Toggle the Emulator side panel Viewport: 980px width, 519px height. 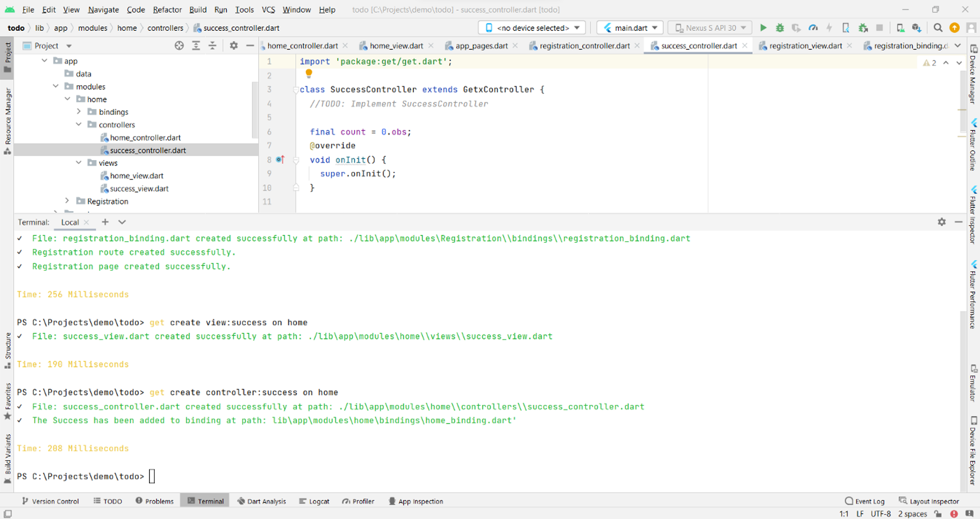click(973, 383)
